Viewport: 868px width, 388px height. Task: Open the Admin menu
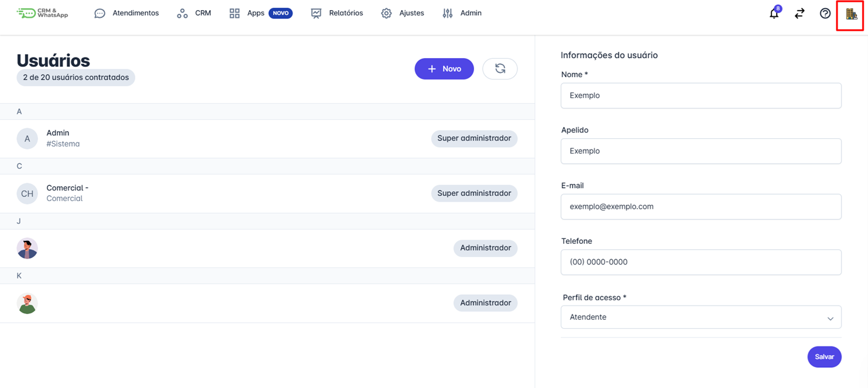tap(462, 13)
